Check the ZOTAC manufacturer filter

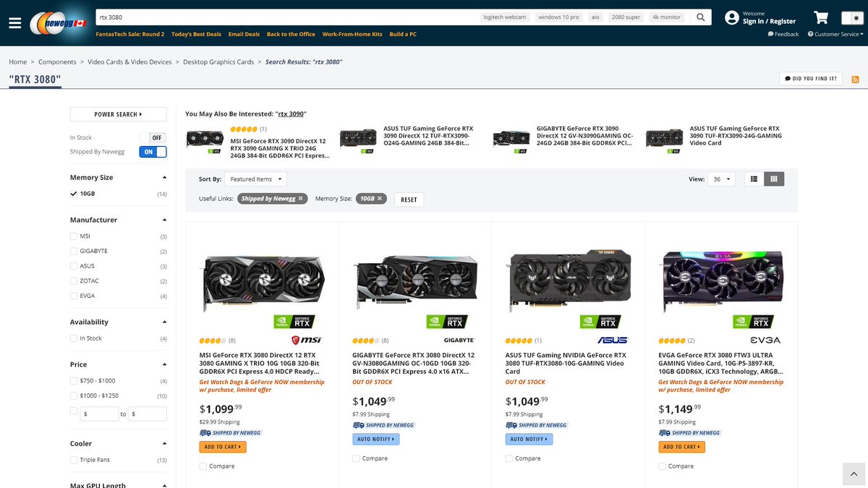tap(74, 281)
